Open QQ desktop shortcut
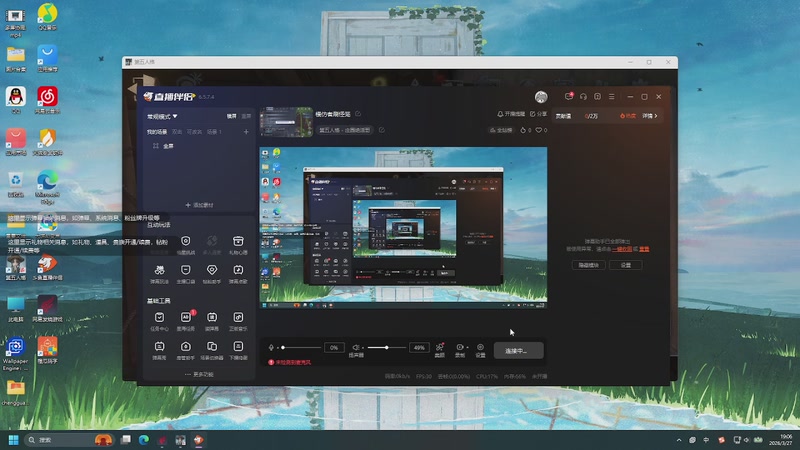 16,100
